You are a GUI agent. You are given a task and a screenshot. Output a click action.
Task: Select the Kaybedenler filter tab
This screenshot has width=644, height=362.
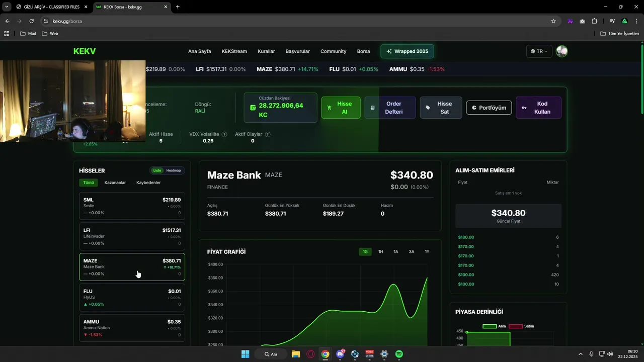tap(148, 183)
